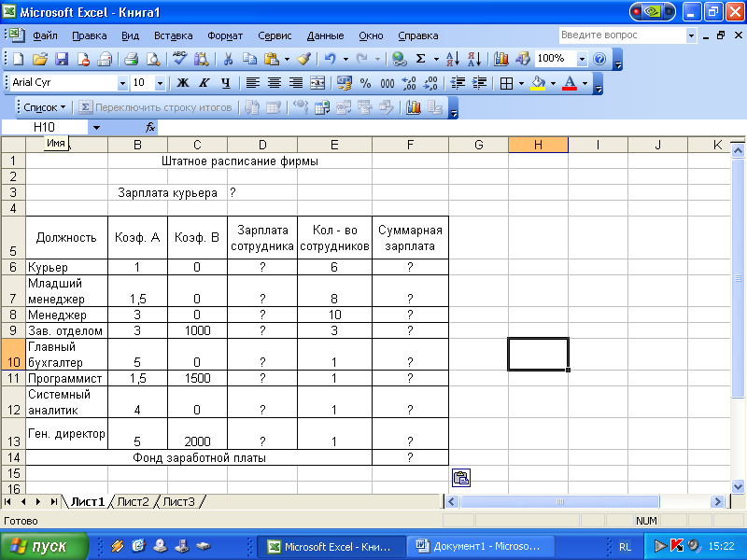The image size is (747, 560).
Task: Apply Percent style icon
Action: pos(365,83)
